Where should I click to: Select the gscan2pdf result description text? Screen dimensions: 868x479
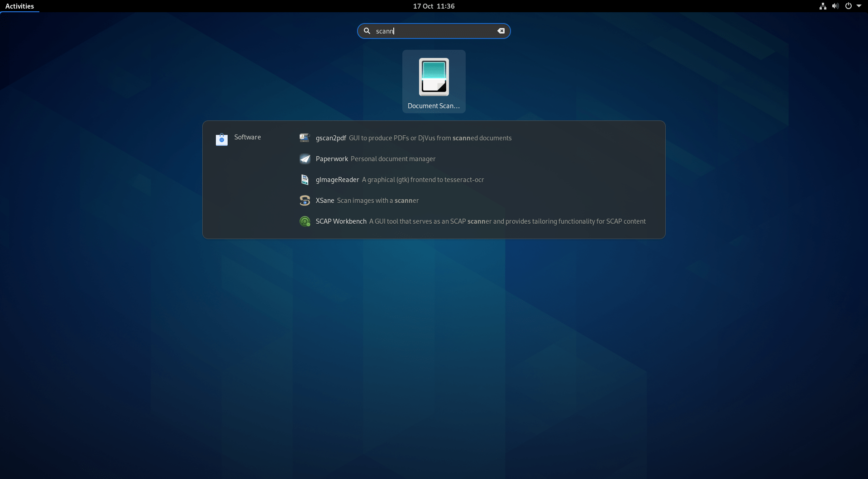(431, 138)
